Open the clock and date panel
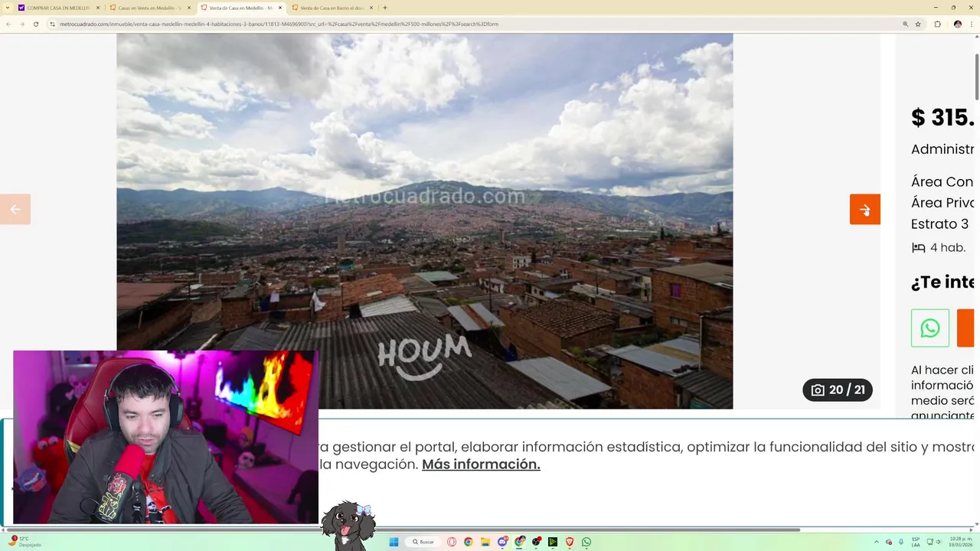 [960, 542]
